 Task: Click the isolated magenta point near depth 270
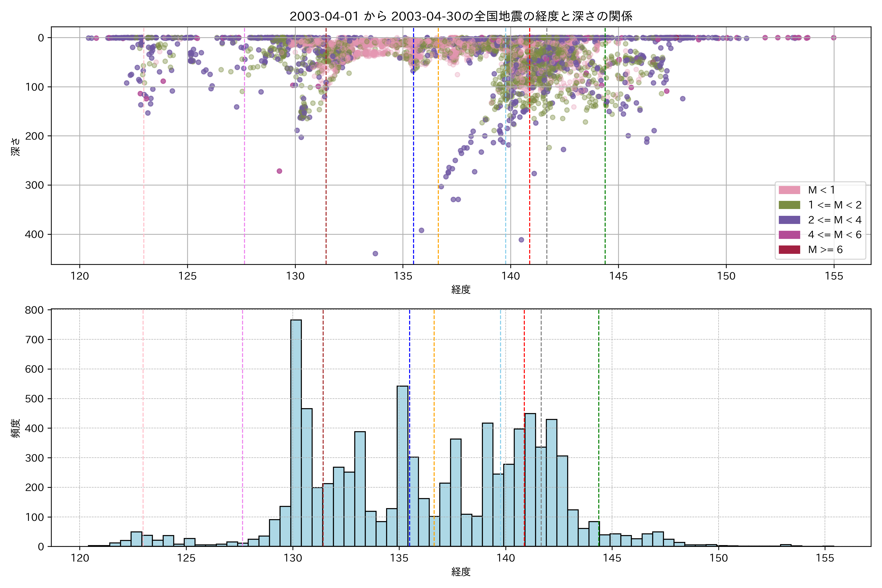click(x=279, y=171)
